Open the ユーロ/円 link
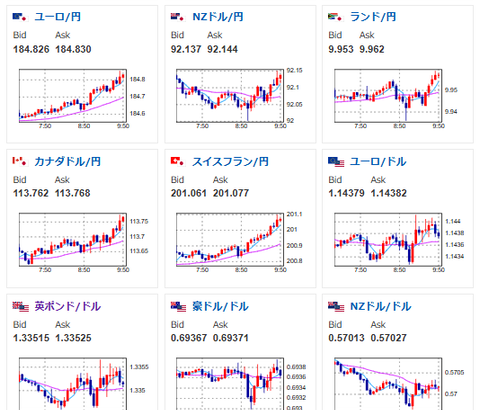 58,17
